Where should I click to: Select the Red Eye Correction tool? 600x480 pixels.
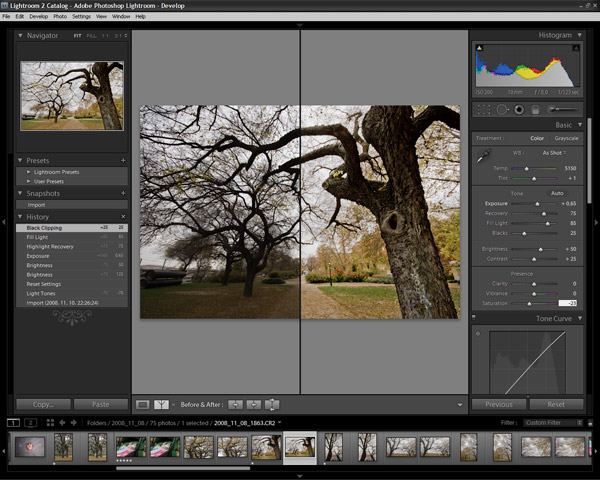point(519,110)
